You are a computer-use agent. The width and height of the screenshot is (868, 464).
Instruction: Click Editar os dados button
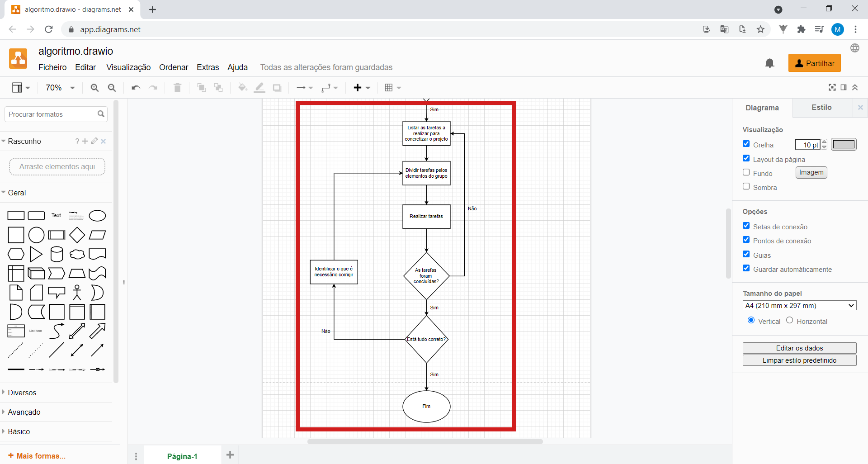[x=799, y=348]
